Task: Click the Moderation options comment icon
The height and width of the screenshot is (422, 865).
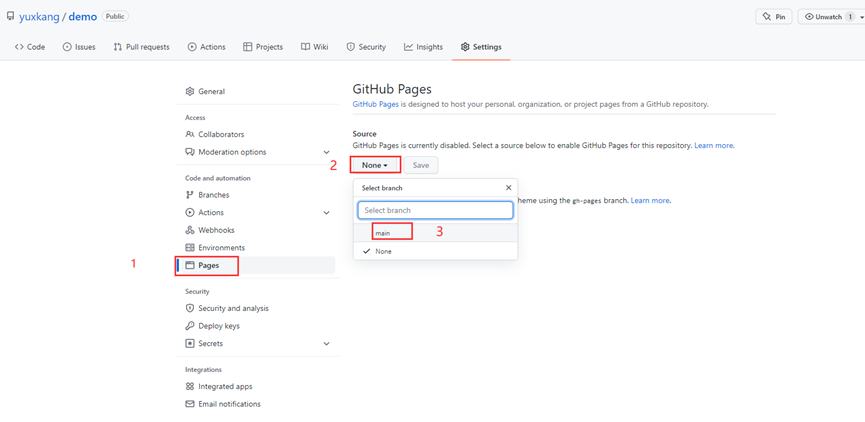Action: pyautogui.click(x=190, y=152)
